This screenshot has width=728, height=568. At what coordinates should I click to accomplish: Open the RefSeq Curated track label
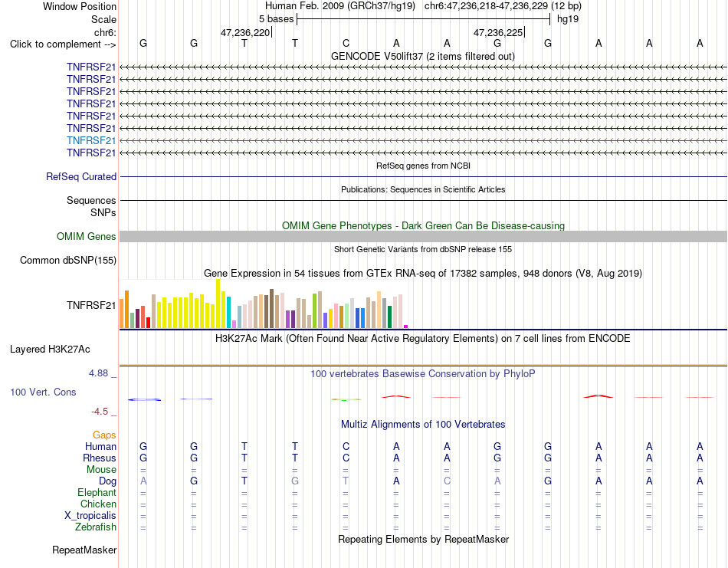[81, 176]
